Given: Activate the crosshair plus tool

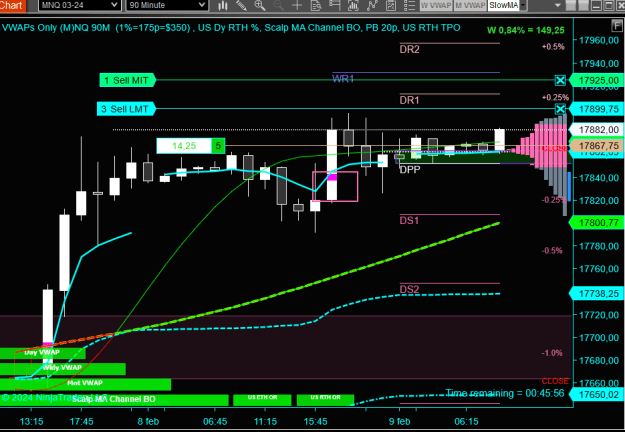Looking at the screenshot, I should click(x=297, y=5).
